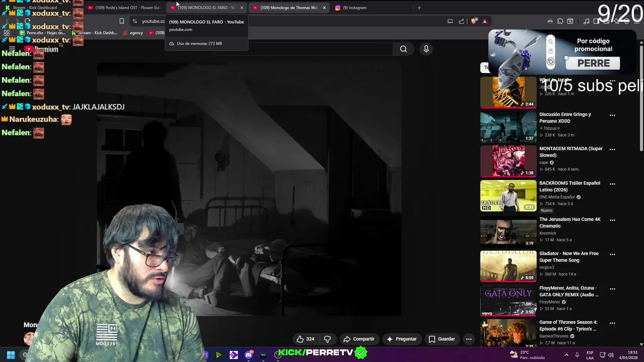Click the video player to pause
The image size is (644, 362).
click(x=249, y=189)
